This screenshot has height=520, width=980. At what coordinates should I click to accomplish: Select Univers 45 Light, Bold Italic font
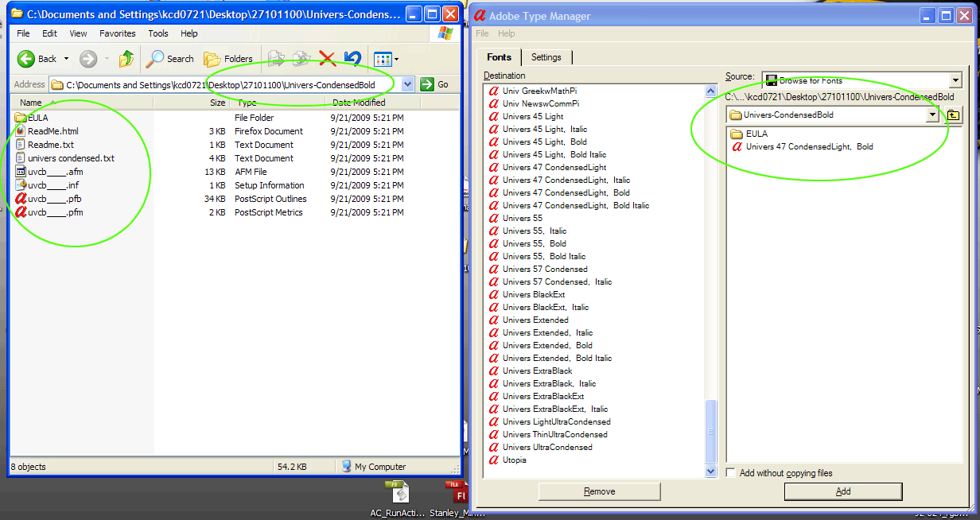547,154
